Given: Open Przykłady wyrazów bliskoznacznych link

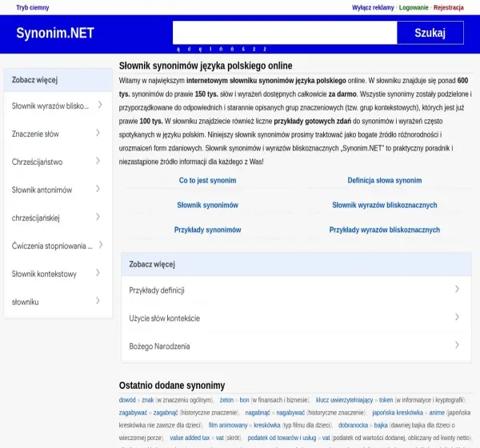Looking at the screenshot, I should [x=385, y=230].
